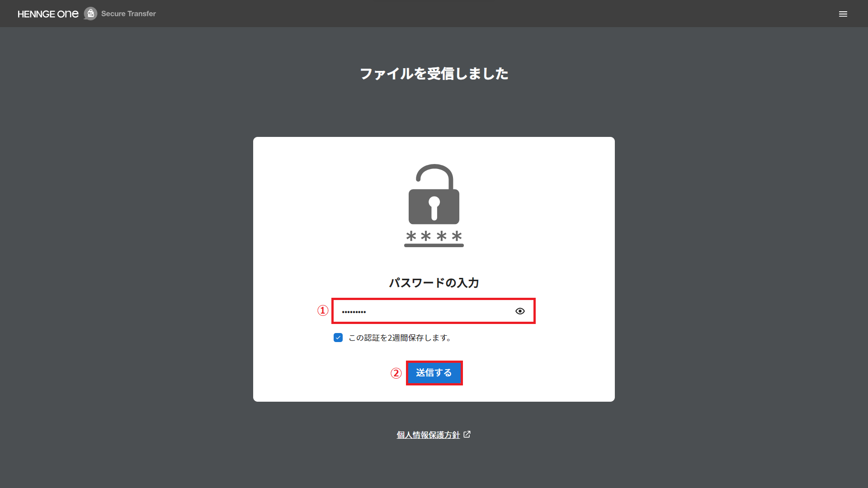Image resolution: width=868 pixels, height=488 pixels.
Task: Click the red circled number 1 marker
Action: [x=322, y=310]
